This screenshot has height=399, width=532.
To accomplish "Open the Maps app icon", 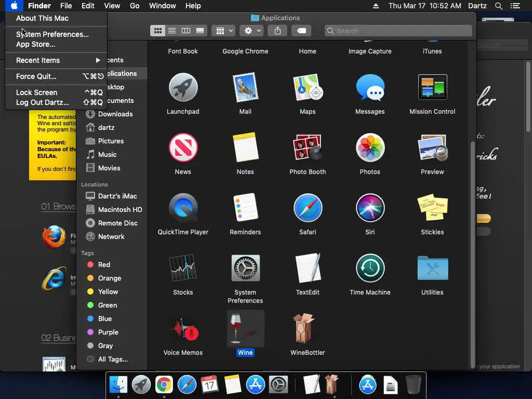I will 308,87.
